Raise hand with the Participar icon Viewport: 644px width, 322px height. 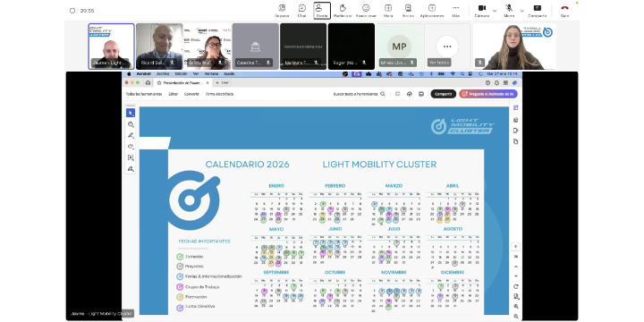tap(343, 11)
